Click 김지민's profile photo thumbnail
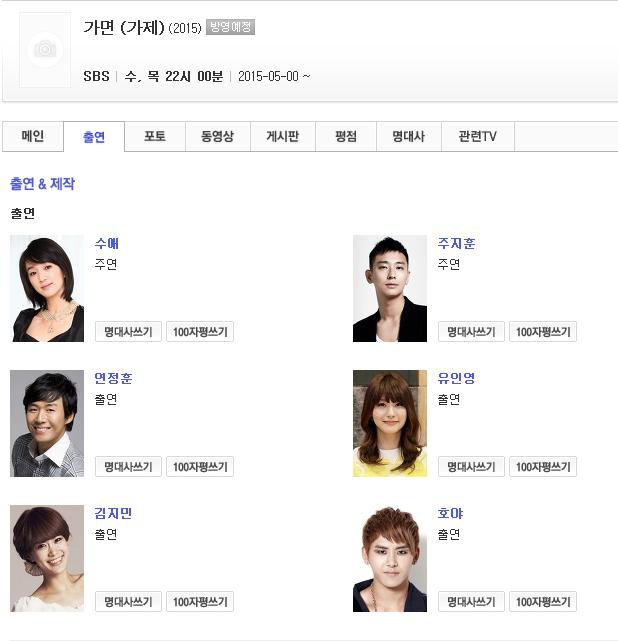Screen dimensions: 618x641 click(47, 558)
